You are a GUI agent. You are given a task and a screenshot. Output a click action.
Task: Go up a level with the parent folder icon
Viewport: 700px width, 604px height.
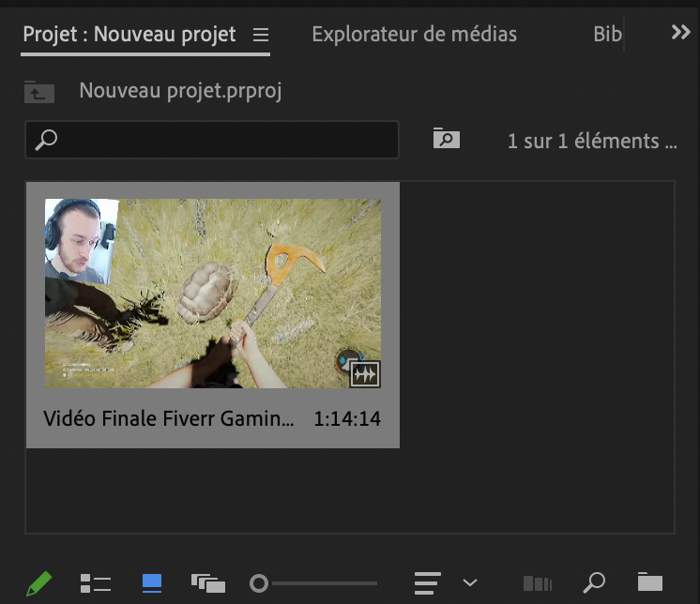coord(39,92)
